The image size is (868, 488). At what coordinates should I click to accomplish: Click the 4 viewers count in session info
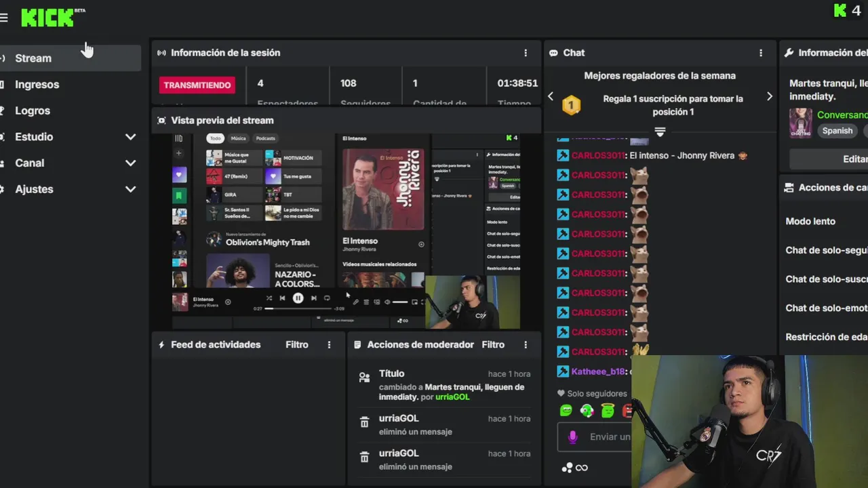pos(260,83)
